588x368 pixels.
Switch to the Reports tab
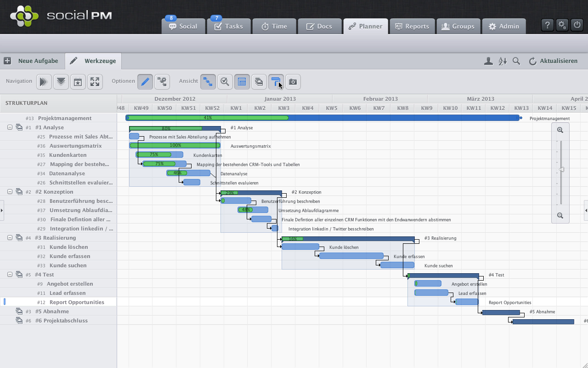point(412,26)
